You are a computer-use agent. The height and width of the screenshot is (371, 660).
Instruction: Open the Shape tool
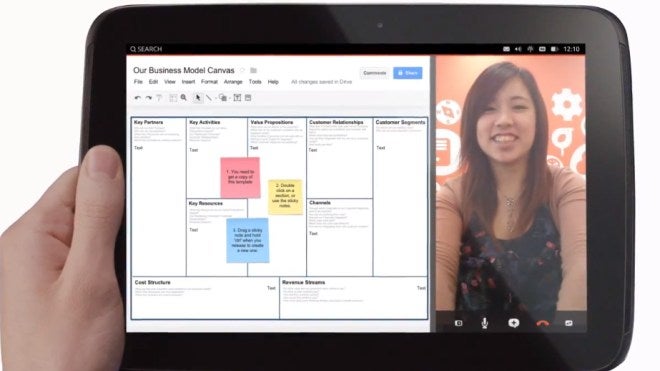pyautogui.click(x=223, y=98)
